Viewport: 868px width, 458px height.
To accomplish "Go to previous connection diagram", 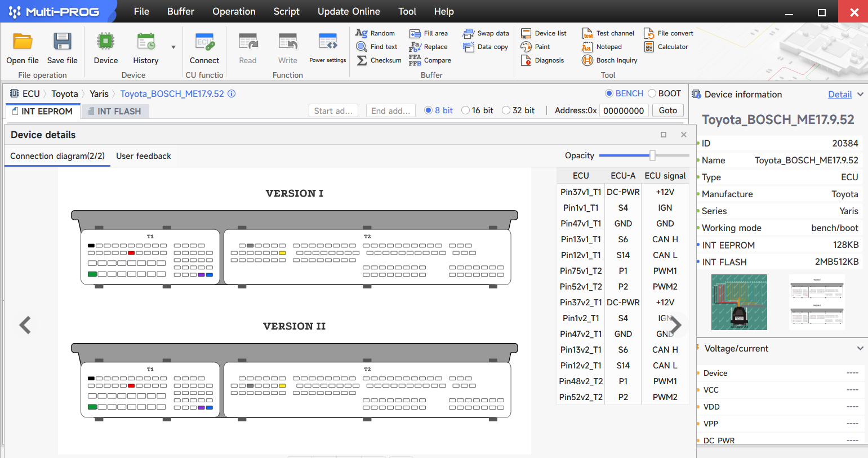I will tap(25, 325).
